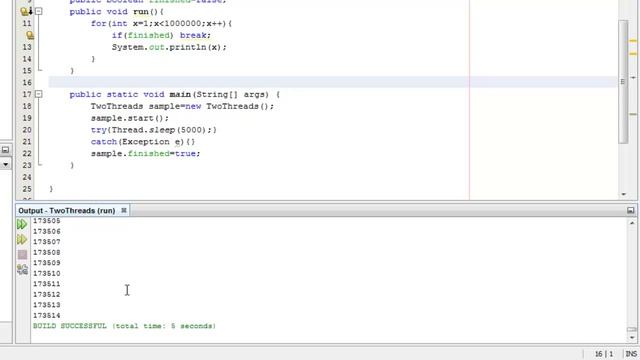The height and width of the screenshot is (360, 640).
Task: Click the override glyph icon on line 10
Action: click(26, 11)
